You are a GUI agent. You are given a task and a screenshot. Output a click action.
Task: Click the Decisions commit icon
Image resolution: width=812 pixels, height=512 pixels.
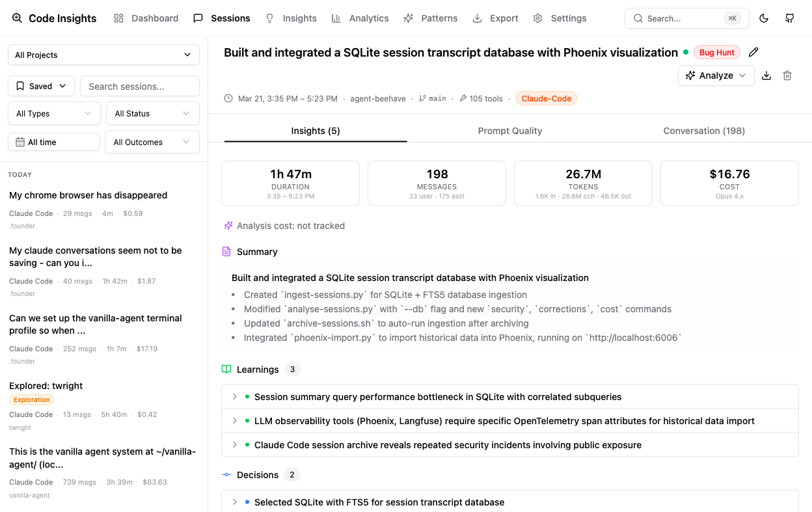226,475
